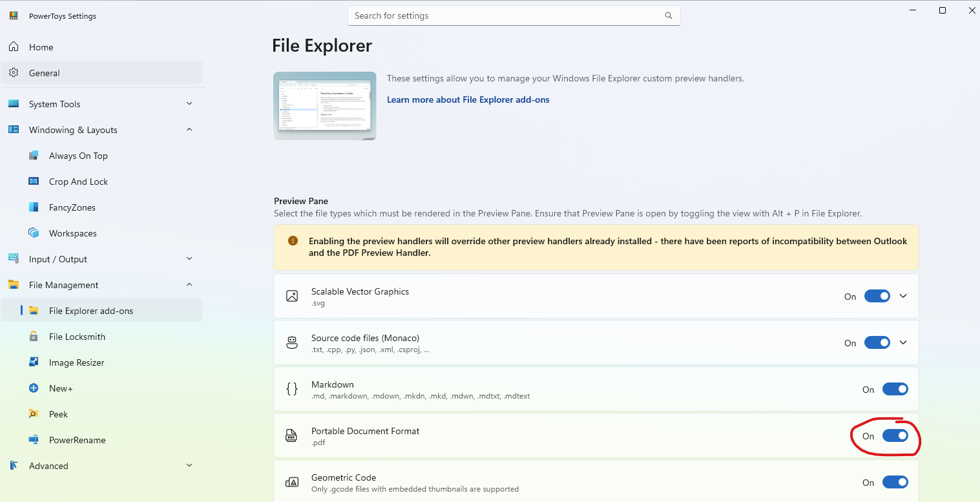Click the New+ plus icon
This screenshot has width=980, height=502.
click(x=34, y=388)
